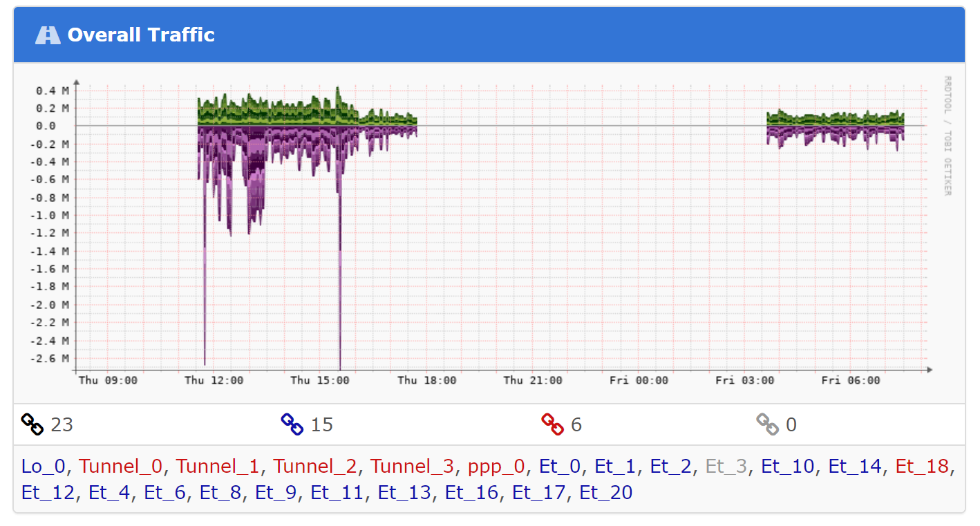980x526 pixels.
Task: Select the Tunnel_3 interface link
Action: (x=412, y=467)
